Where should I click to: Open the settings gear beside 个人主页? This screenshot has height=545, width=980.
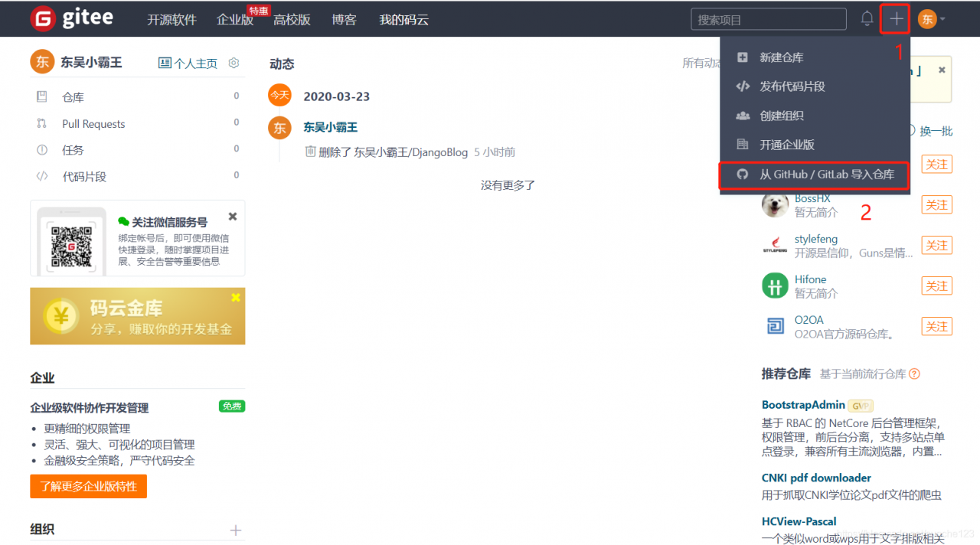click(234, 63)
